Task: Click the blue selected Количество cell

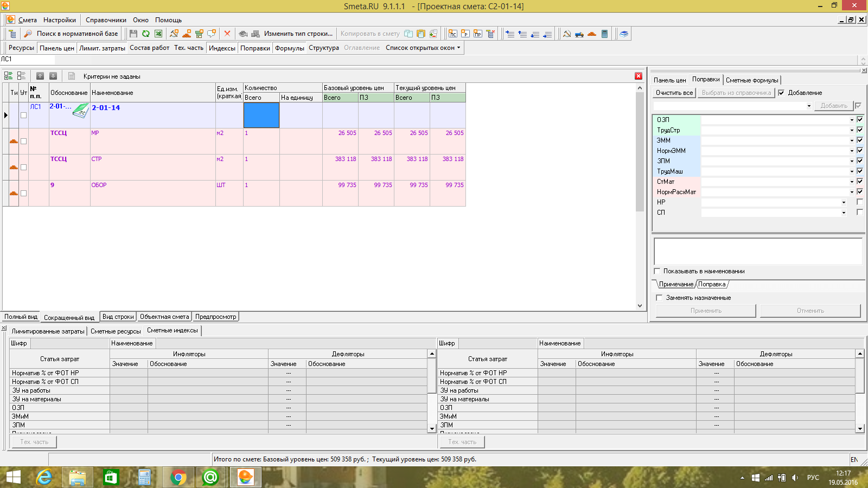Action: [261, 115]
